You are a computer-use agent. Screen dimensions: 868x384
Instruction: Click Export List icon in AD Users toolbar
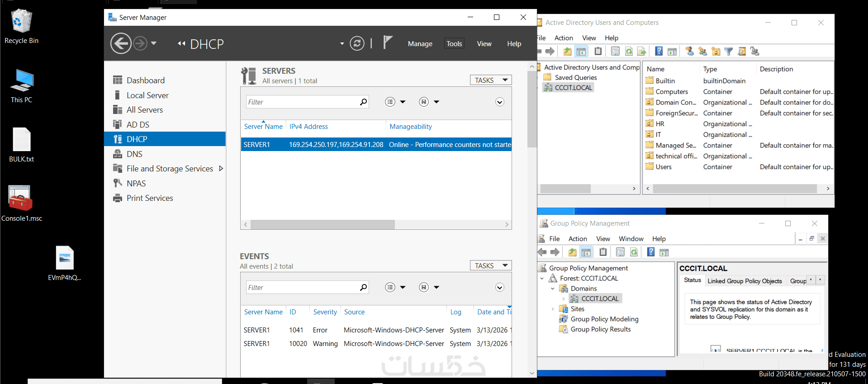[x=641, y=51]
